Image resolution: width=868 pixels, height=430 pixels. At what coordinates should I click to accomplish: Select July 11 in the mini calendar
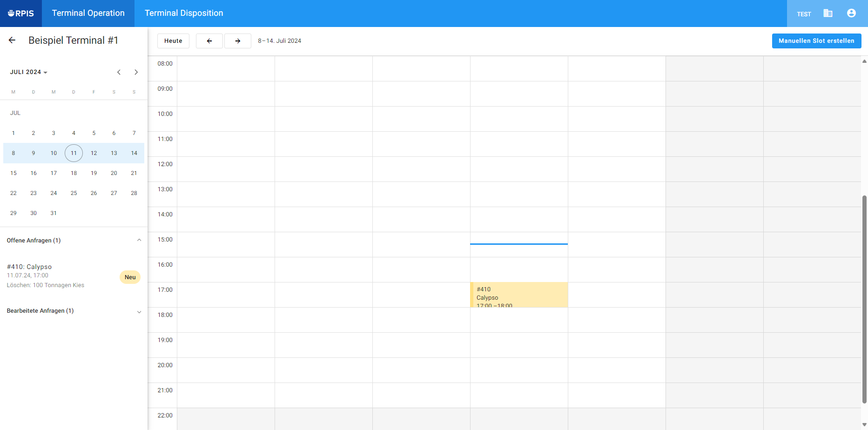tap(74, 153)
